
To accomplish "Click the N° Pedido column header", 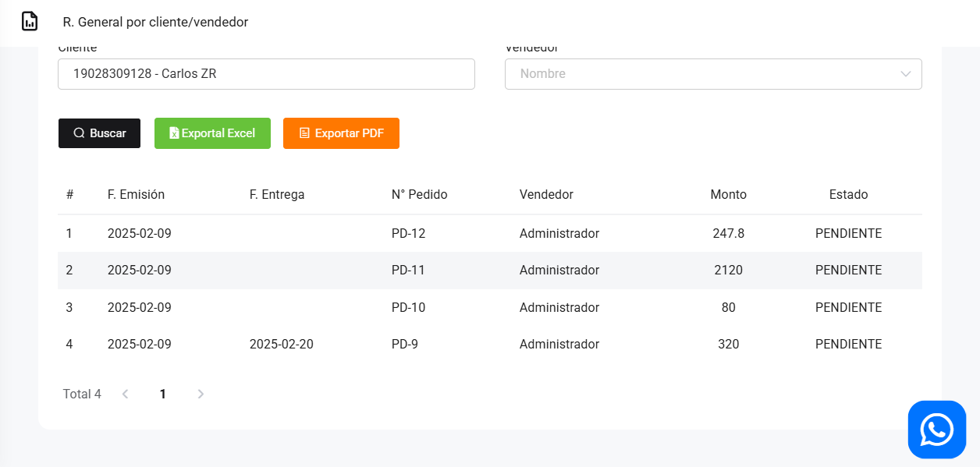I will point(419,195).
